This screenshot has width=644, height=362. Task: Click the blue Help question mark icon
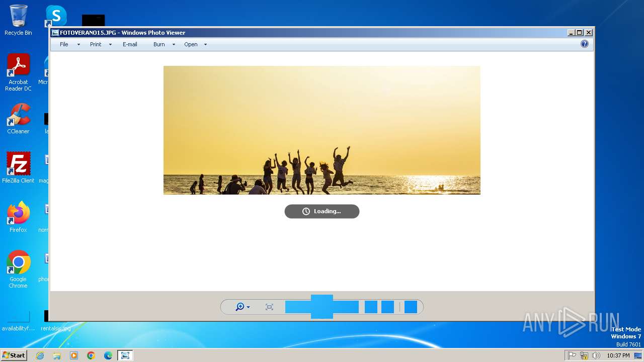tap(585, 44)
